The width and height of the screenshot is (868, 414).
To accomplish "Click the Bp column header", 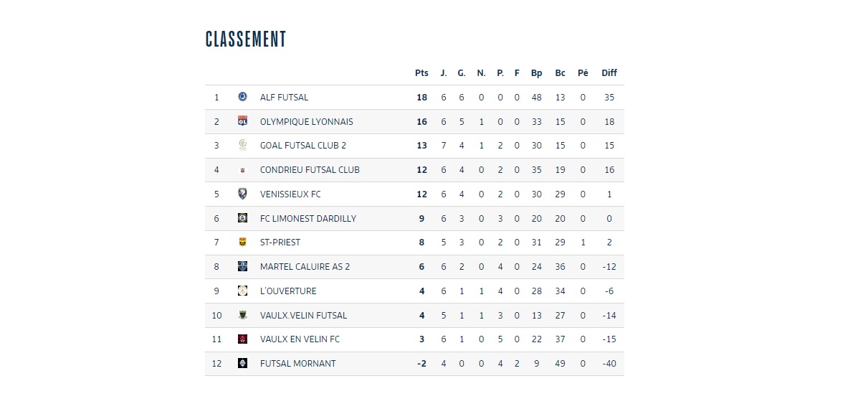I will coord(537,72).
